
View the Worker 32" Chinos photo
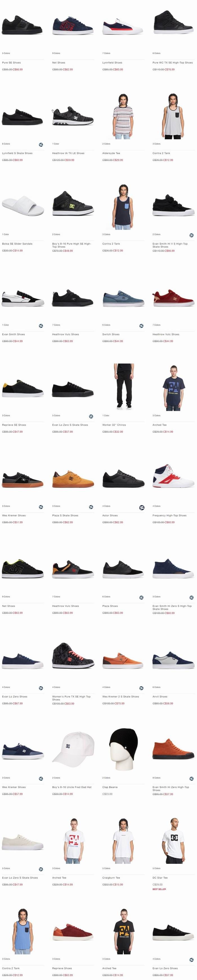tap(123, 386)
